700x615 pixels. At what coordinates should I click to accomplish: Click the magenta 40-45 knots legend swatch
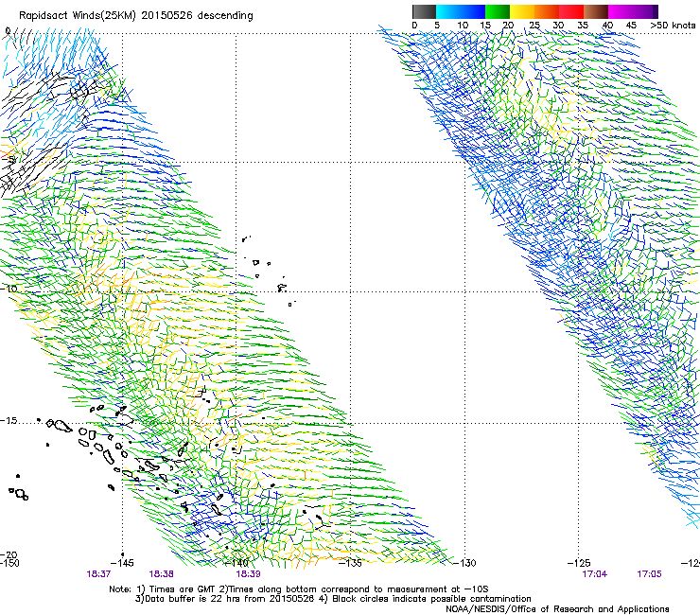(621, 11)
